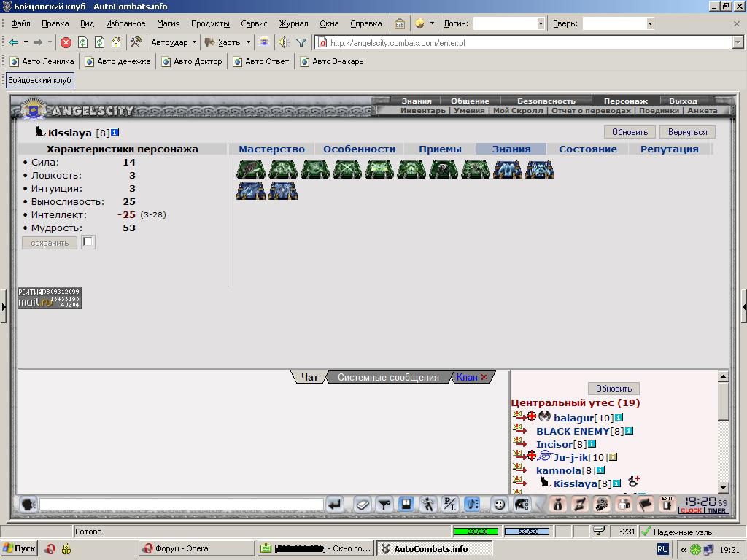This screenshot has height=560, width=747.
Task: Switch to the Системные сообщения chat tab
Action: tap(388, 377)
